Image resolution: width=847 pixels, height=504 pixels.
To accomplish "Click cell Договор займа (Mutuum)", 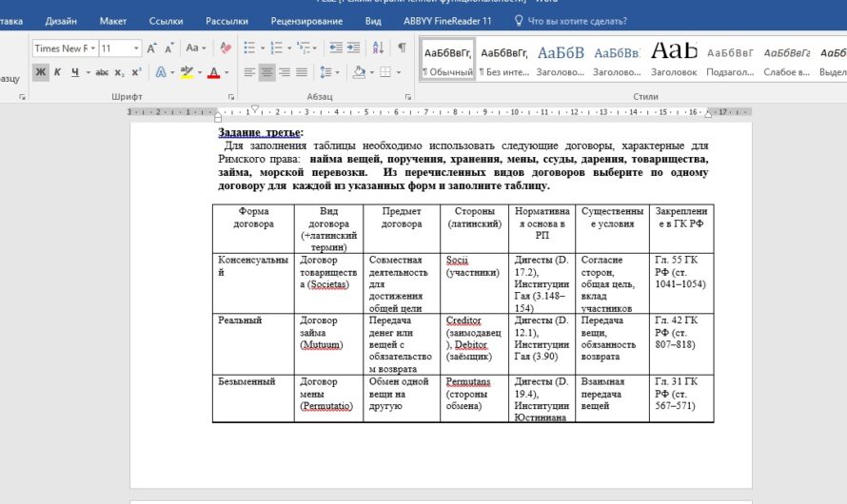I will (x=328, y=343).
